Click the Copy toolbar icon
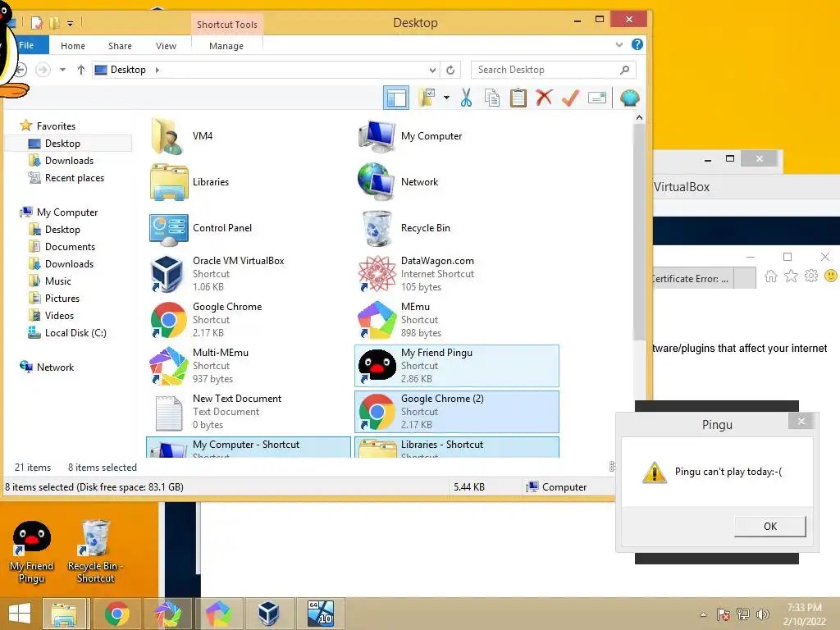The width and height of the screenshot is (840, 630). click(492, 98)
